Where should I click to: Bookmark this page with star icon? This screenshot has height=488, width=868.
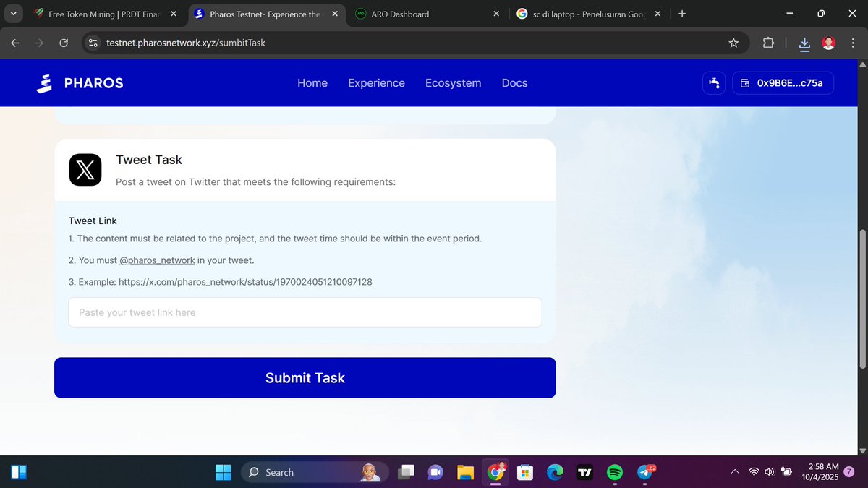733,43
